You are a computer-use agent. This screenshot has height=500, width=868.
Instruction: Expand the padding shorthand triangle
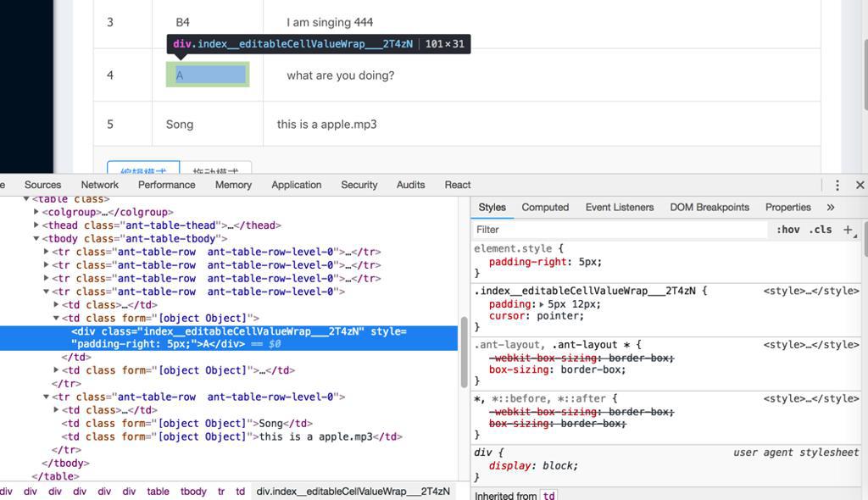(x=542, y=304)
